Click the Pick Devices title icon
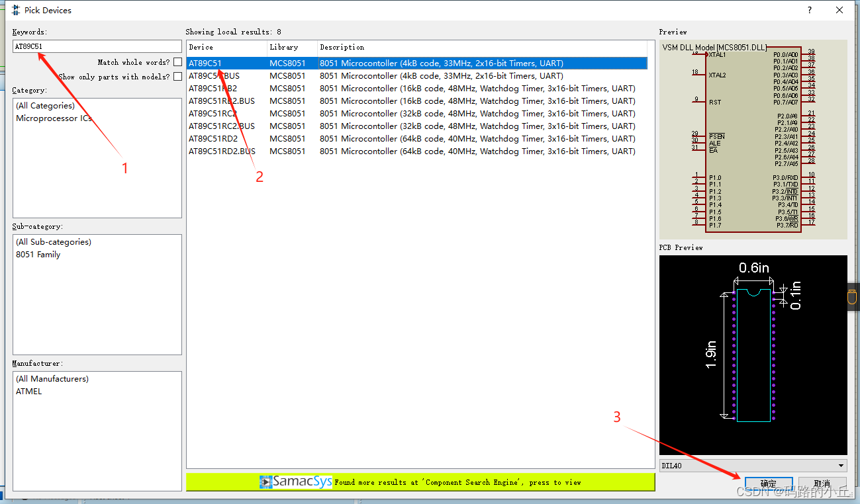 tap(15, 10)
